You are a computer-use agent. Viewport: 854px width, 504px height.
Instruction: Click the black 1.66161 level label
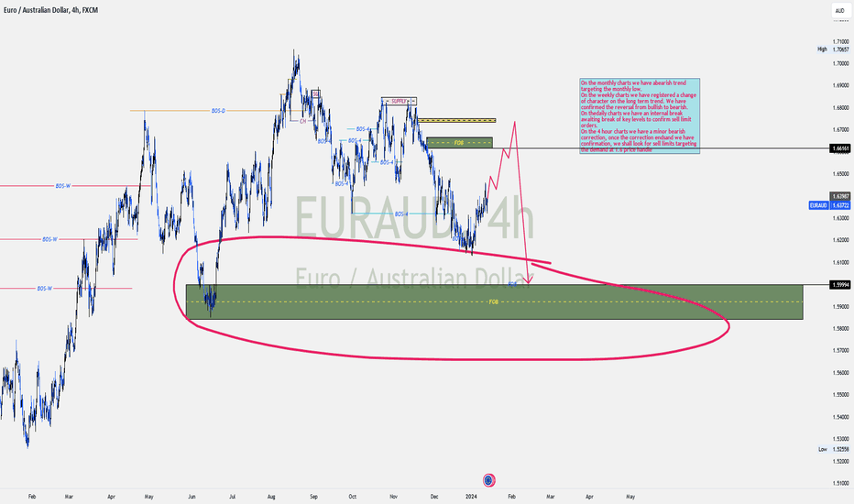coord(840,148)
